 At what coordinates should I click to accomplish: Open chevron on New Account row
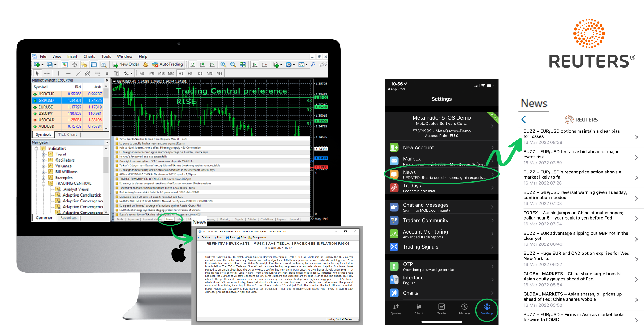point(492,147)
